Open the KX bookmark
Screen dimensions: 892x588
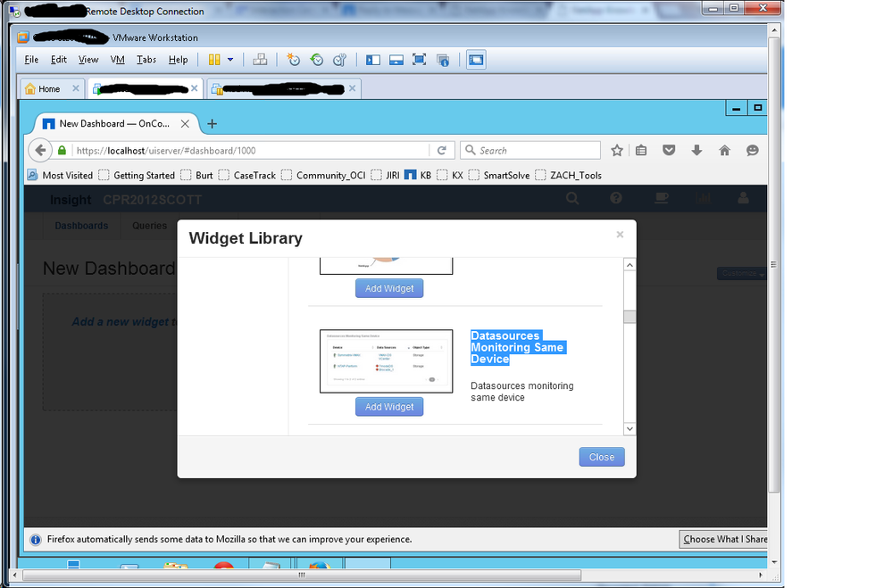tap(450, 175)
